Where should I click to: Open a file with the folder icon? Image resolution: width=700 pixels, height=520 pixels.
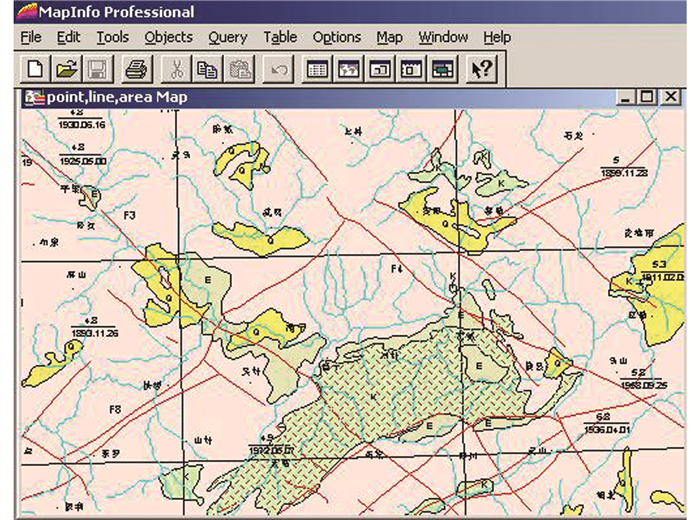(x=66, y=69)
